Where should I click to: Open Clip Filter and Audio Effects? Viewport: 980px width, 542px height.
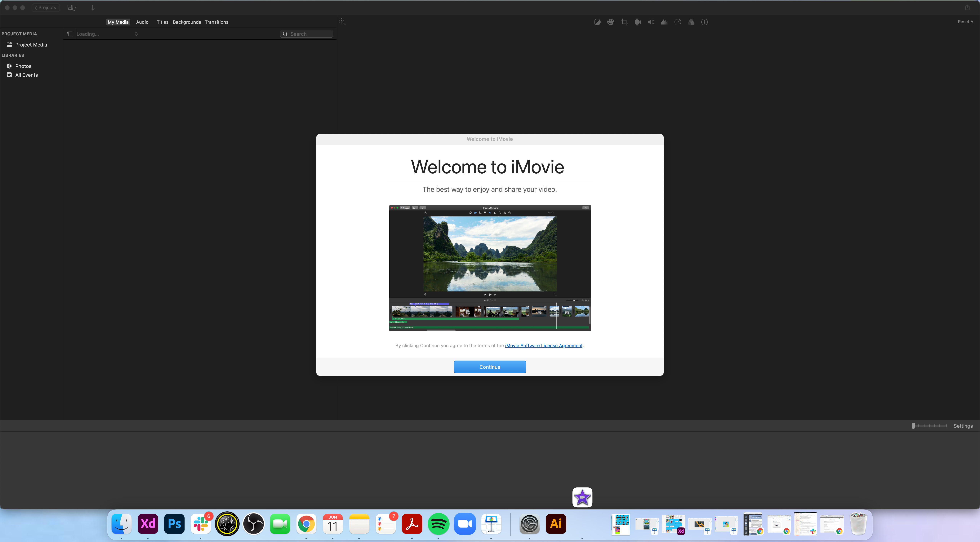click(x=691, y=22)
